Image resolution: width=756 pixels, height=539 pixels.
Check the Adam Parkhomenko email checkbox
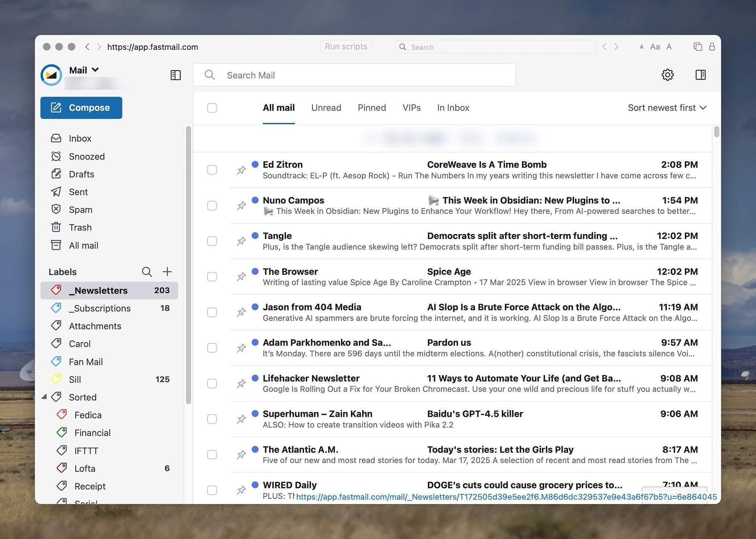(212, 348)
